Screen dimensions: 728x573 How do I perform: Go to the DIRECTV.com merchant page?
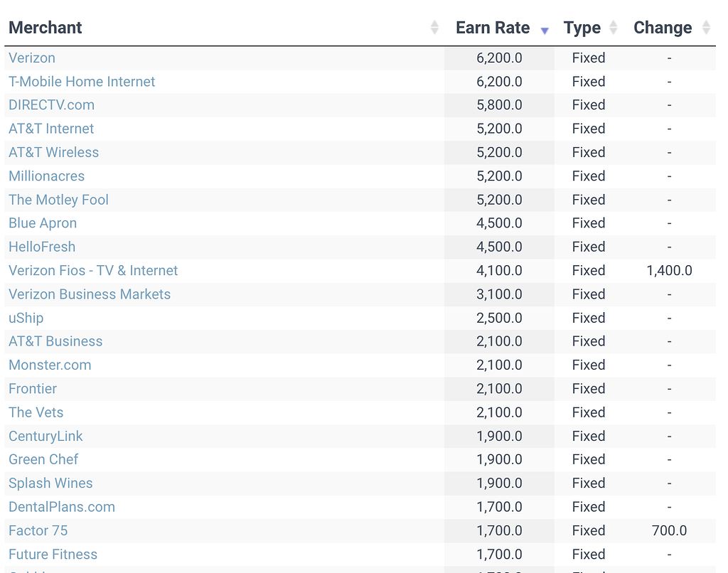[x=51, y=105]
